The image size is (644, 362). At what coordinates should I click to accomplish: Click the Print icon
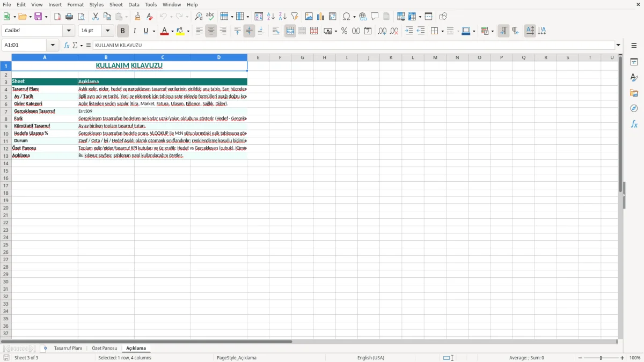point(69,17)
